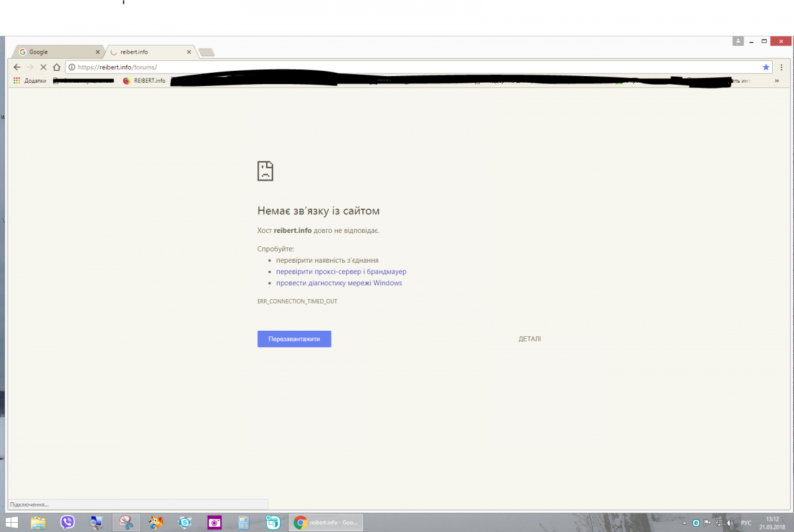The width and height of the screenshot is (794, 532).
Task: Open the ДЕТАЛІ details link
Action: coord(529,339)
